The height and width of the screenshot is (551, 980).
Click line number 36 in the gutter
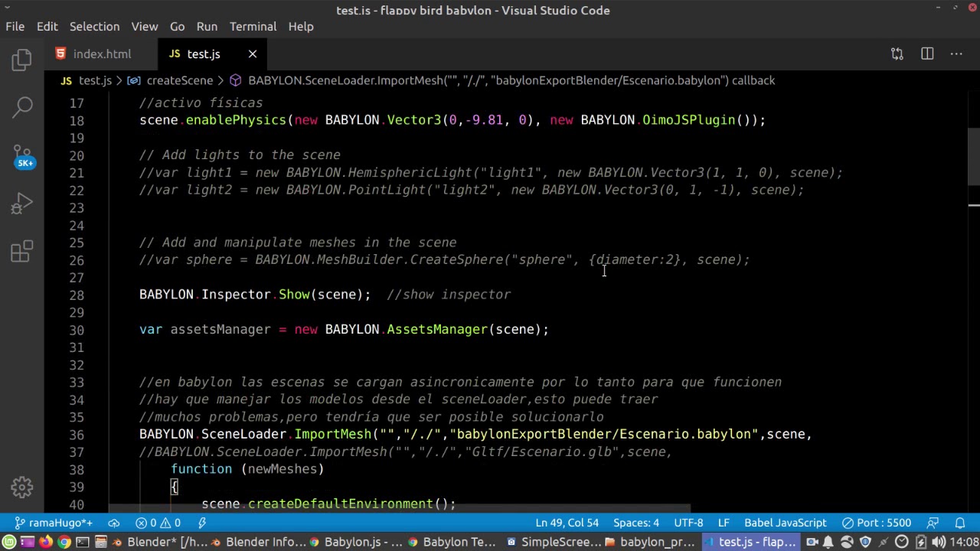(x=77, y=435)
